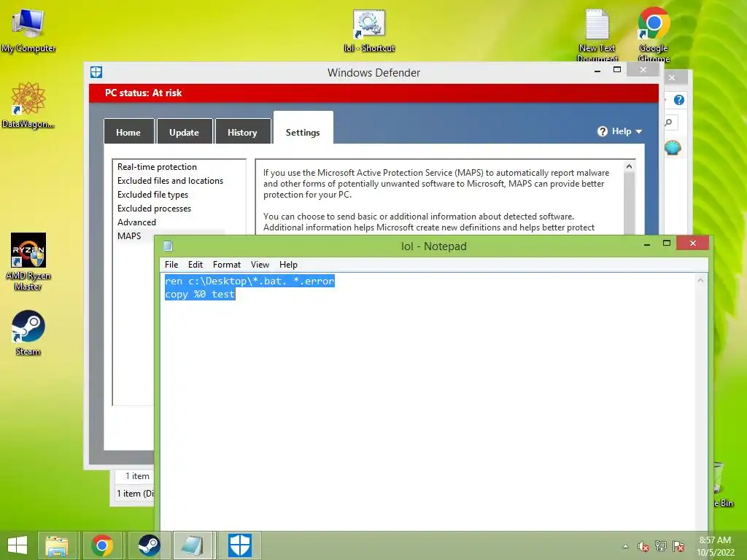The width and height of the screenshot is (747, 560).
Task: Select the Settings tab in Defender
Action: [x=303, y=128]
